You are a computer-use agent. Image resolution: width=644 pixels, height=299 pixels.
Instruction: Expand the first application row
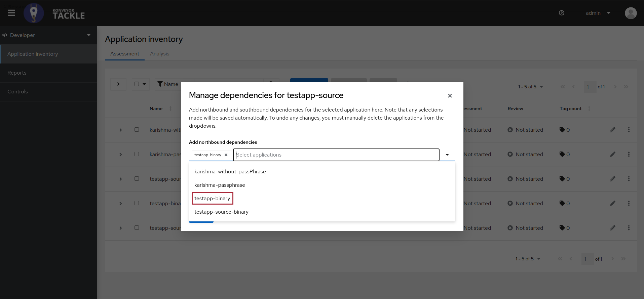(120, 130)
